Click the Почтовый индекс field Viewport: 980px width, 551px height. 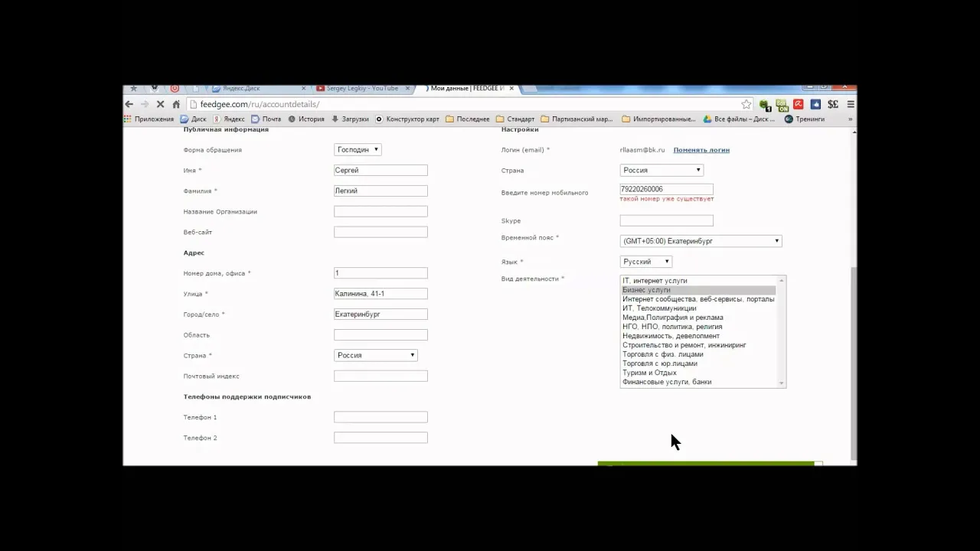(381, 376)
